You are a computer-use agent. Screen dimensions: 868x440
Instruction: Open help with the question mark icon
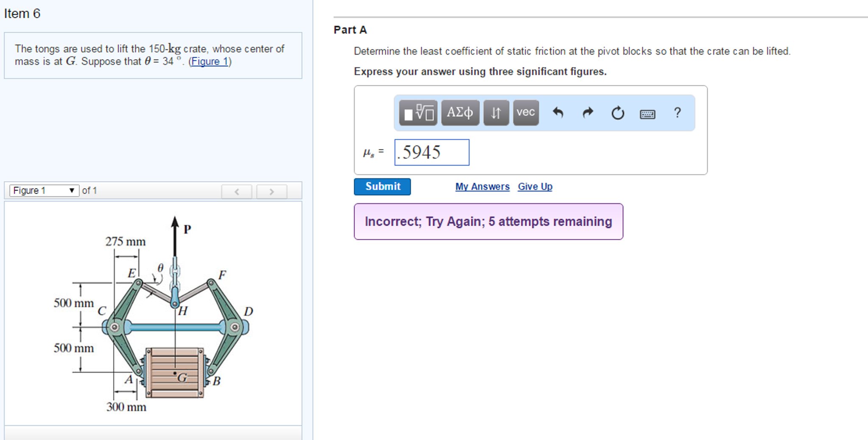click(x=678, y=112)
